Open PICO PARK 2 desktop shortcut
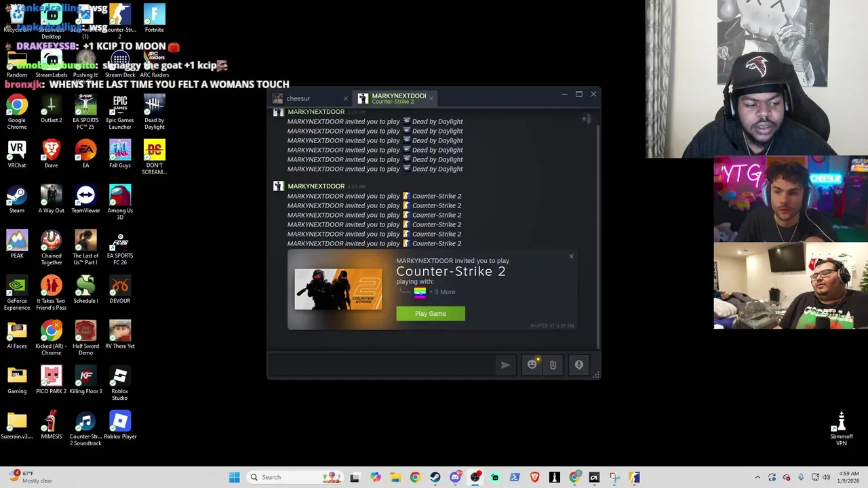 coord(51,380)
